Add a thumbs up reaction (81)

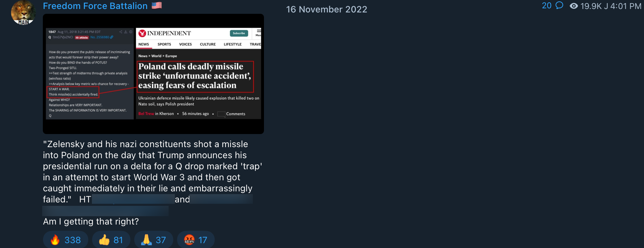[111, 240]
